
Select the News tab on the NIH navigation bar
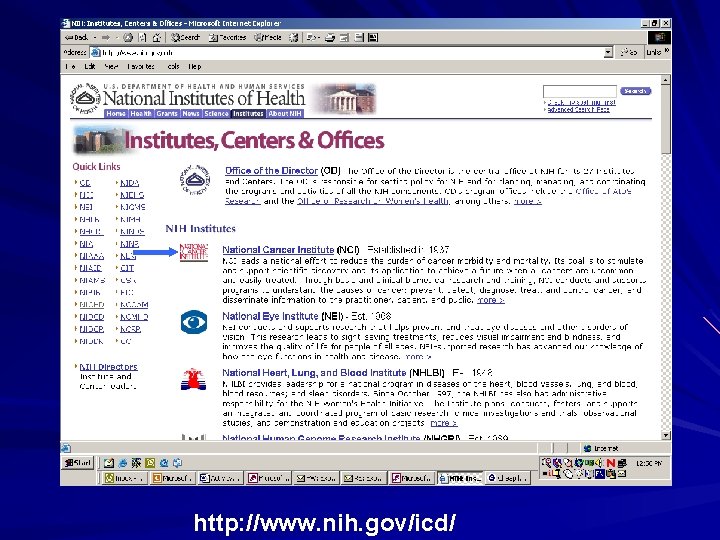coord(191,113)
